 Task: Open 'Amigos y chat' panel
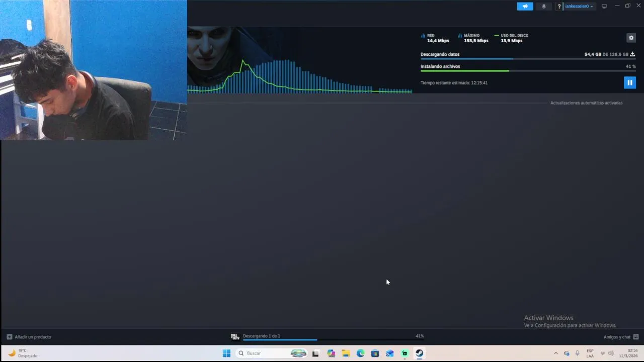pos(621,337)
